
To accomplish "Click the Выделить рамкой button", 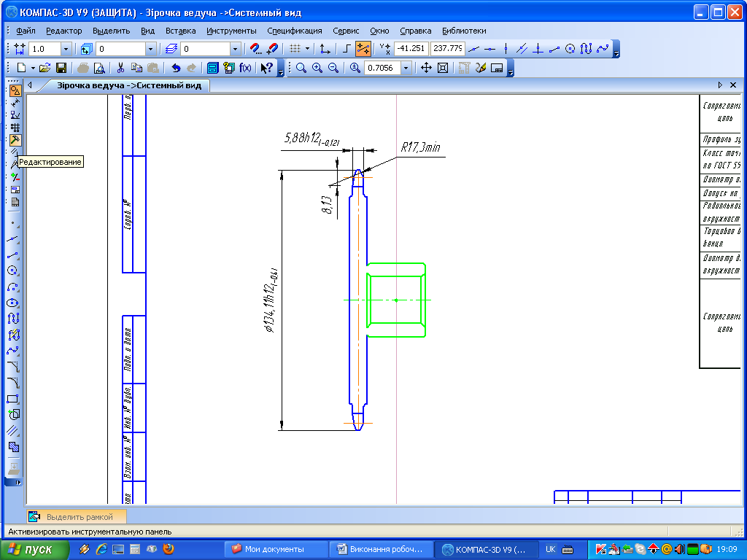I will point(77,517).
